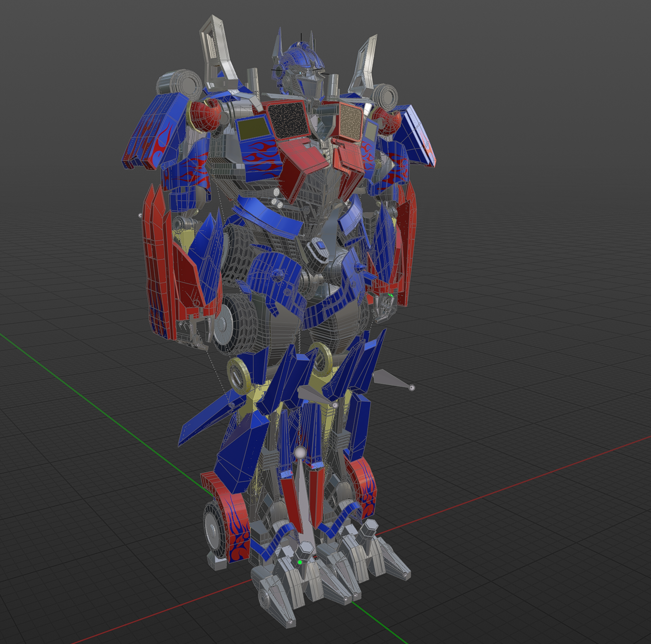
Task: Click the bright green dot near the feet
Action: point(300,562)
